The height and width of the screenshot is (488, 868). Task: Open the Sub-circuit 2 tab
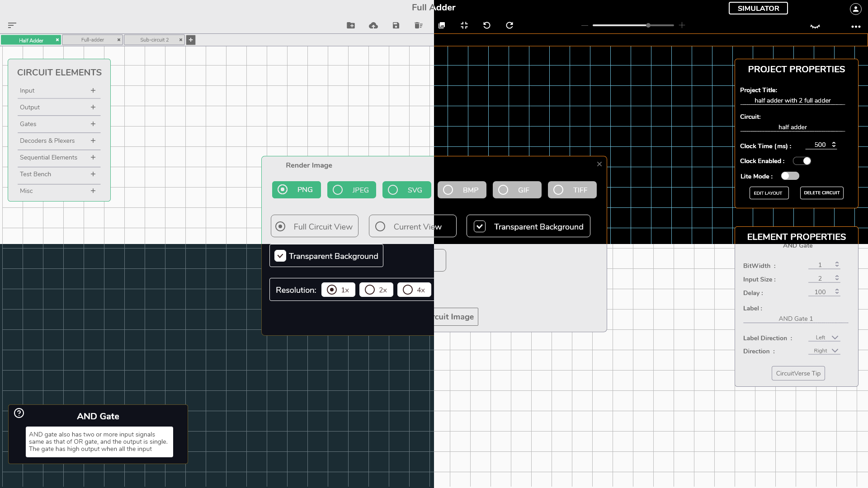[x=154, y=40]
